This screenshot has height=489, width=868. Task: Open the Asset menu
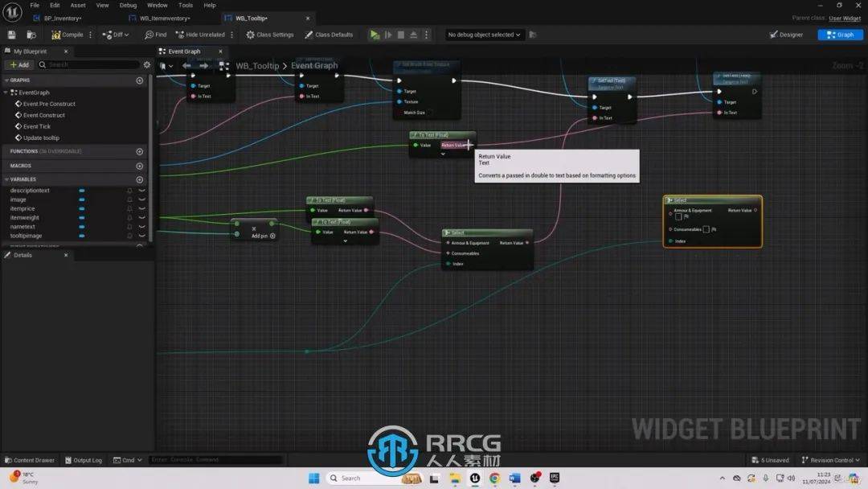pos(78,5)
